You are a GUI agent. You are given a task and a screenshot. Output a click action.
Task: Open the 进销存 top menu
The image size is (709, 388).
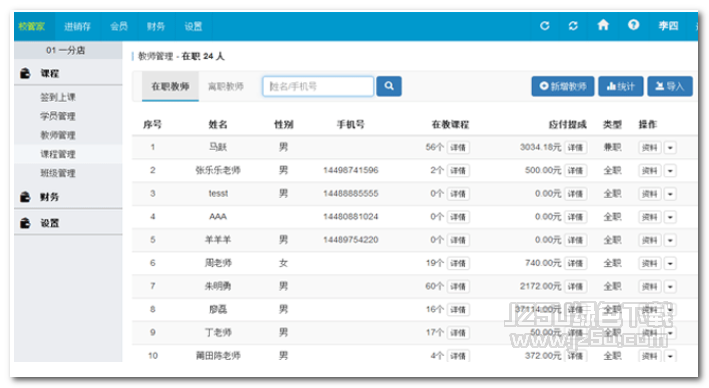point(77,26)
